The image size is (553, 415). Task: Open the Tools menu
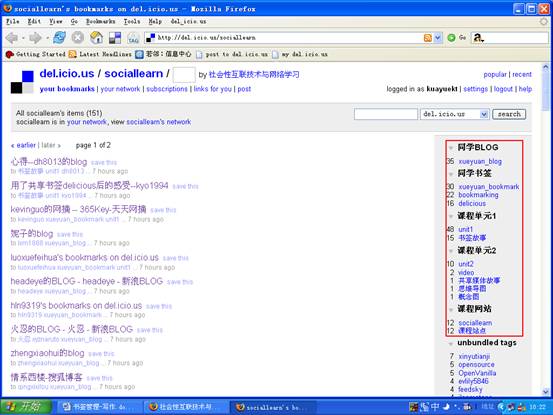pos(132,22)
